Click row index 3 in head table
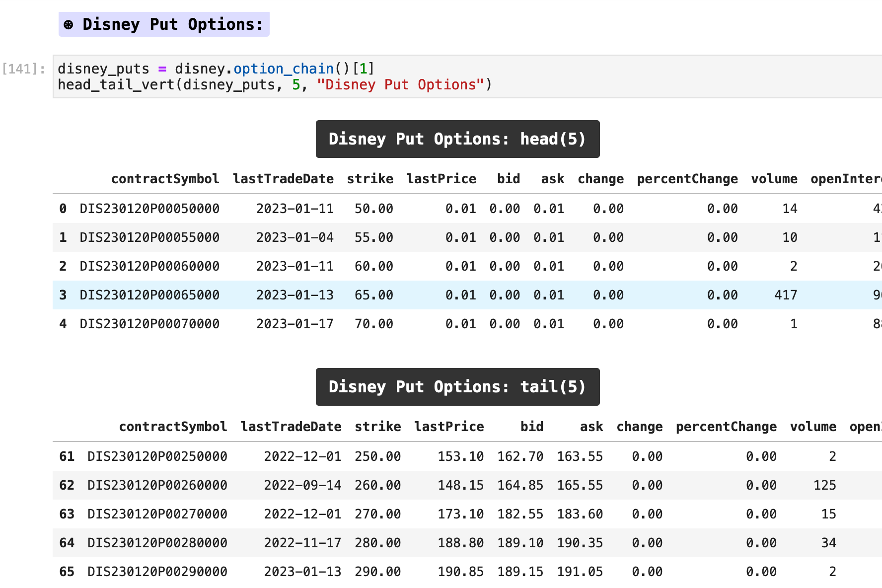This screenshot has width=882, height=588. [63, 295]
